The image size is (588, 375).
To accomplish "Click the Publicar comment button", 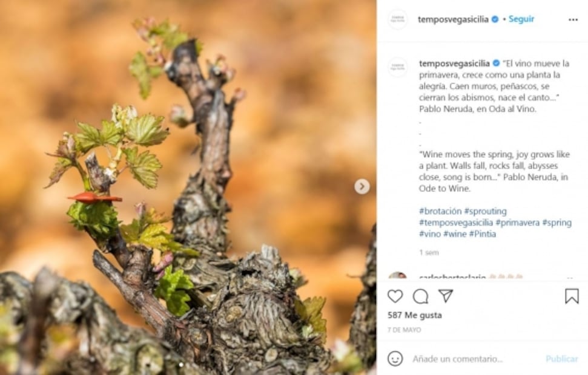I will point(561,359).
